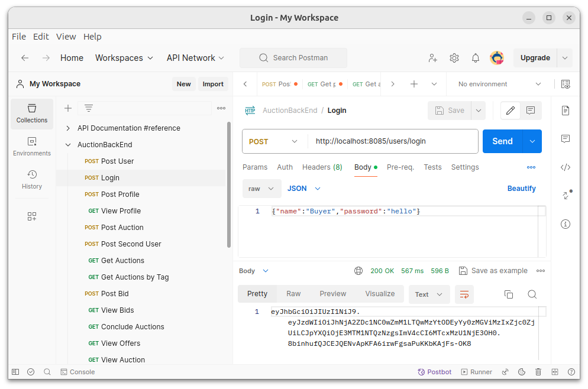Click the collections list vertical scrollbar
Screen dimensions: 588x389
229,185
